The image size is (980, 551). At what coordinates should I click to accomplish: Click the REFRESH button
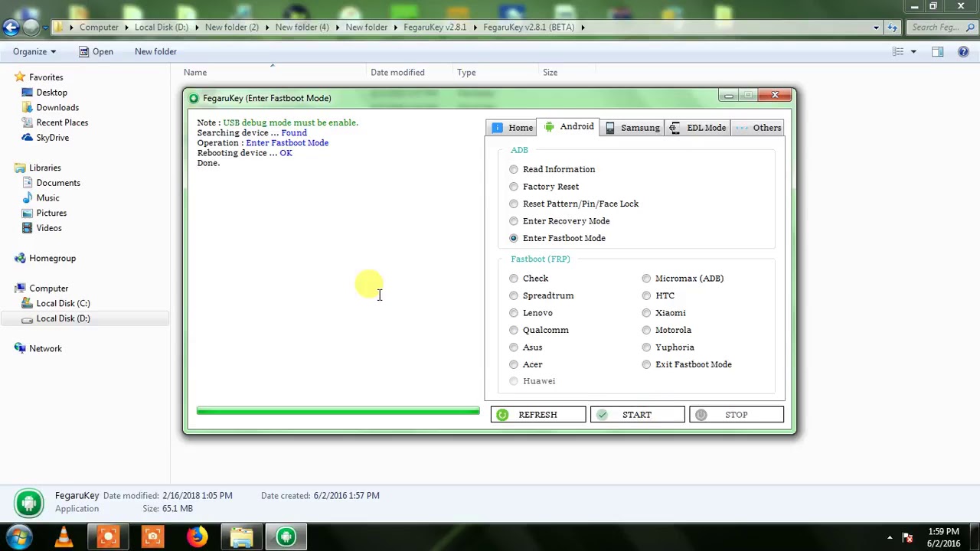pos(538,415)
